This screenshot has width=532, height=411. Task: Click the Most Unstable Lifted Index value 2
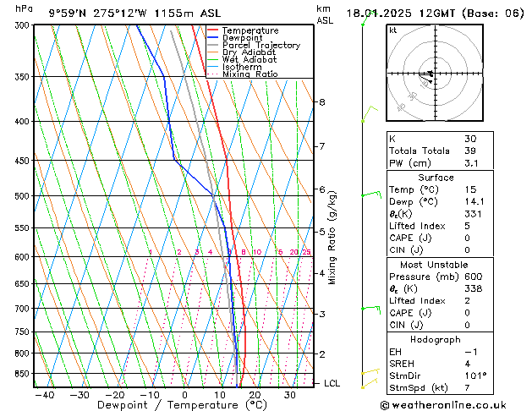coord(468,301)
